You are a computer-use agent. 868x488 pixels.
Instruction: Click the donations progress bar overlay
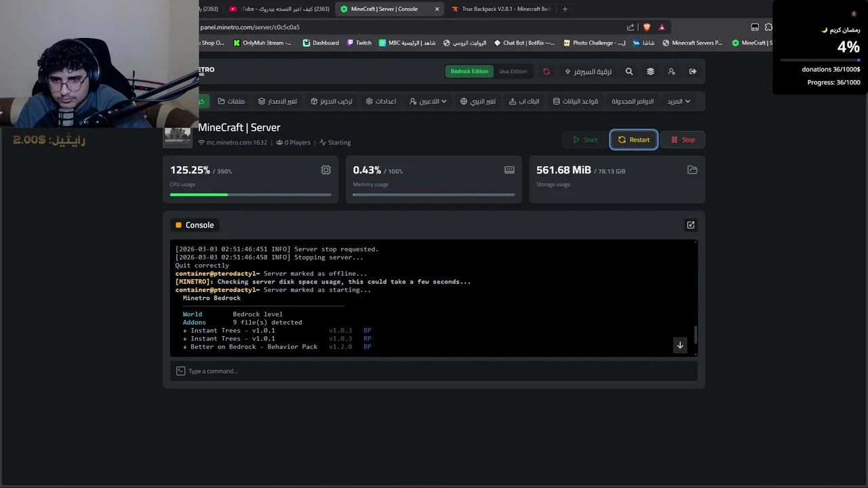click(820, 60)
